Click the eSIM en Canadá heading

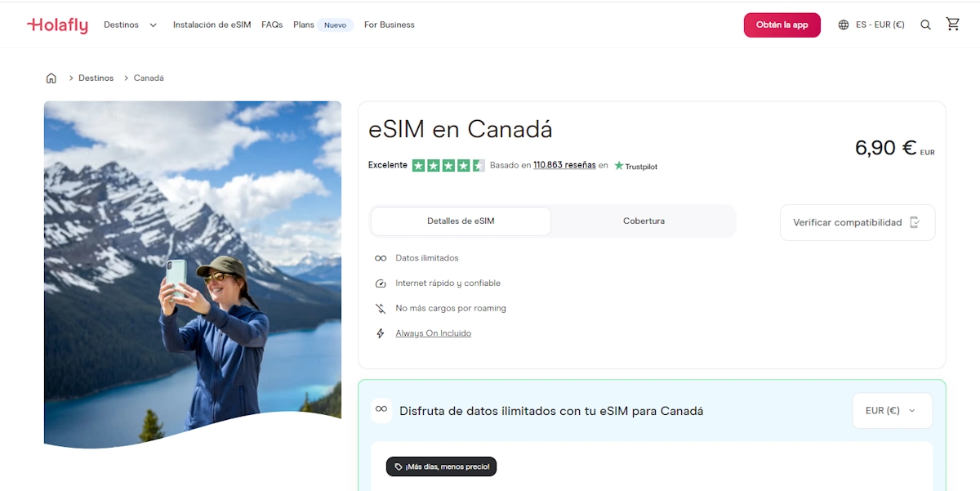click(461, 129)
